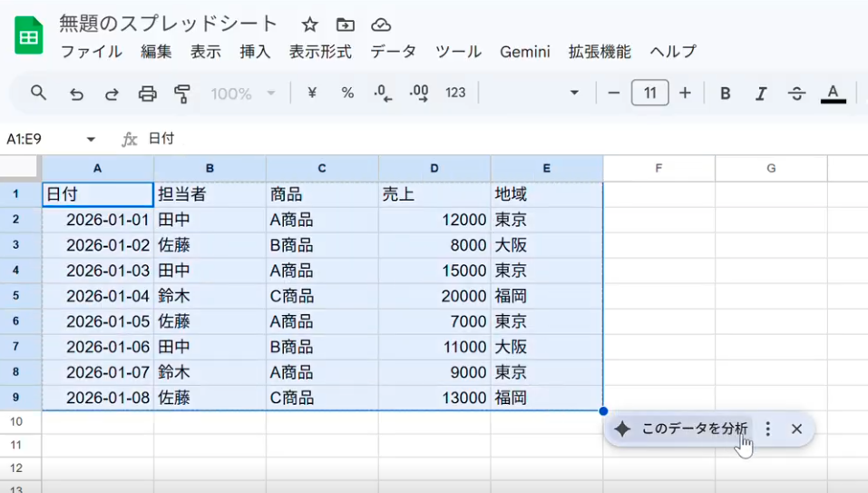Open the zoom 100% dropdown
This screenshot has height=493, width=868.
(242, 94)
